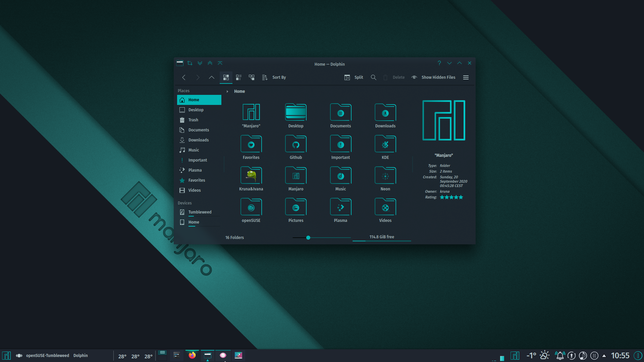Select the Manjaro folder in third row

point(296,175)
